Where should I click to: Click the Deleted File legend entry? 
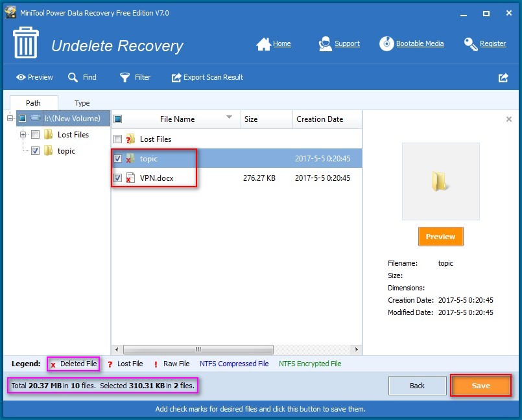[x=73, y=364]
